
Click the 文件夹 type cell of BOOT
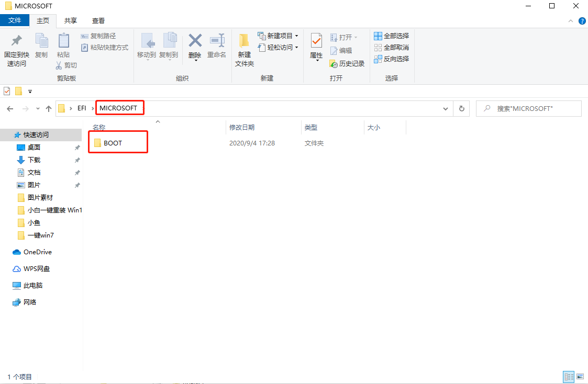pos(314,143)
